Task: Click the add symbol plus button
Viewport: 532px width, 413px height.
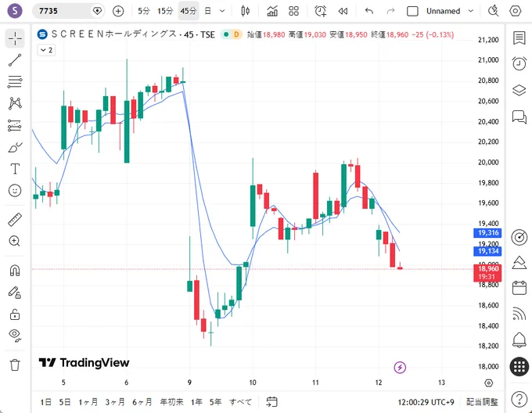Action: pos(118,11)
